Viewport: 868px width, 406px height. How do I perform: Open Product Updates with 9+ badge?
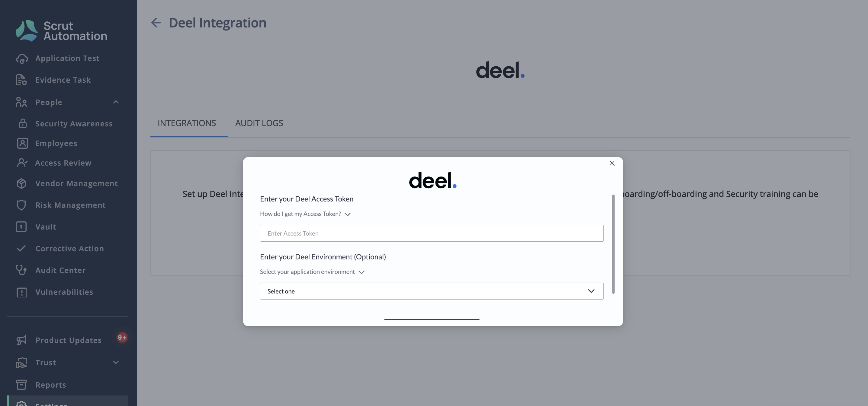[68, 340]
